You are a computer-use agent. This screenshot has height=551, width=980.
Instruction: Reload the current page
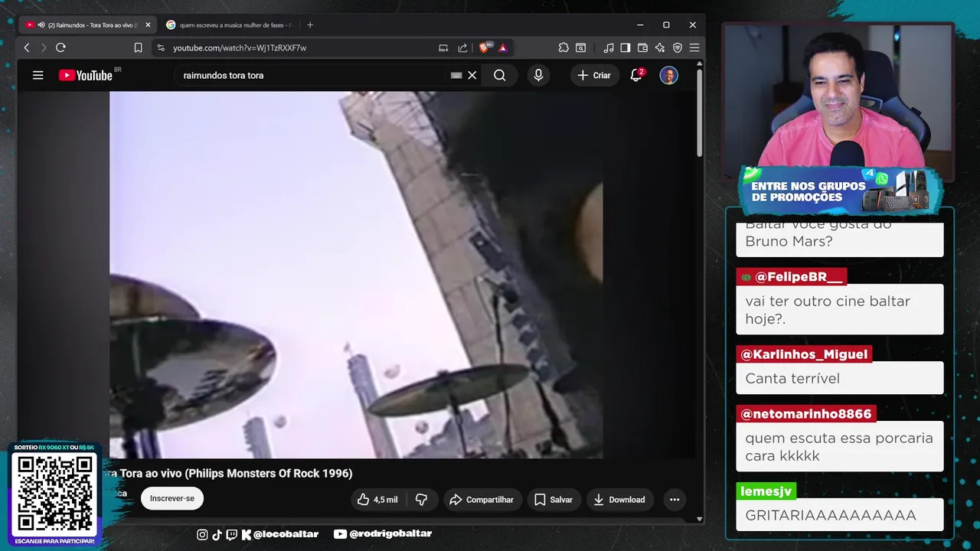(60, 47)
